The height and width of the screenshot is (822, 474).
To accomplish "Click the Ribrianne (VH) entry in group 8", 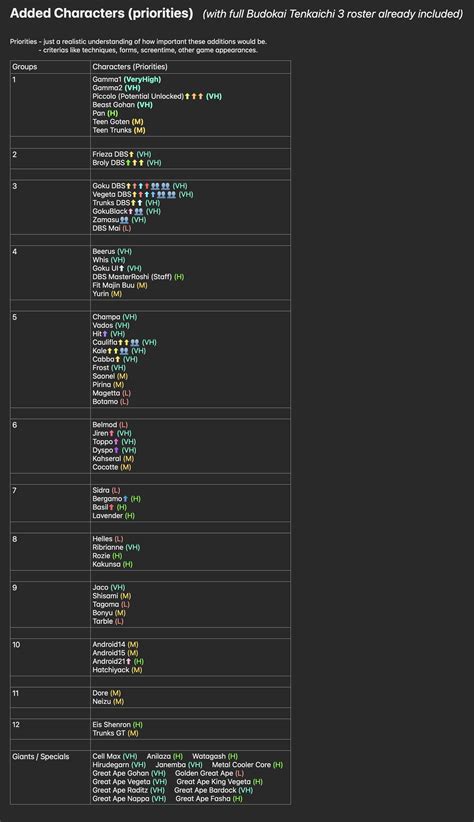I will point(116,547).
